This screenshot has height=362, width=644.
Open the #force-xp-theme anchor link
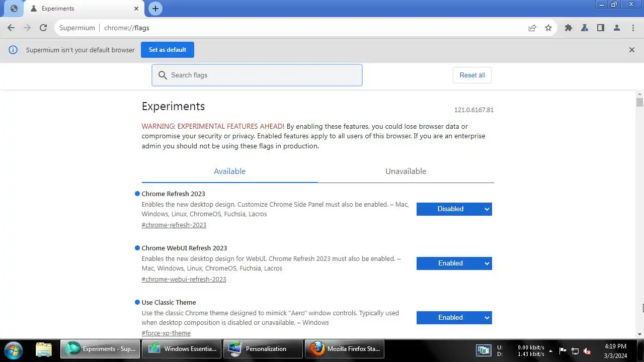[166, 333]
